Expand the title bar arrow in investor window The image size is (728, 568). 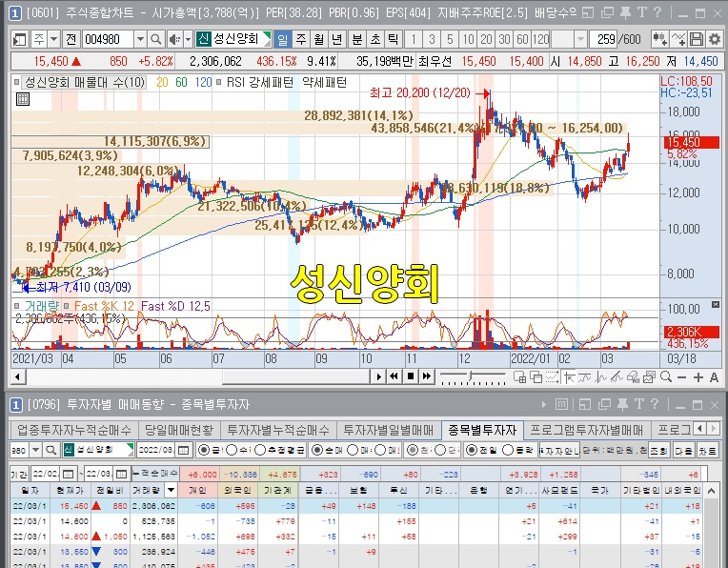coord(544,404)
